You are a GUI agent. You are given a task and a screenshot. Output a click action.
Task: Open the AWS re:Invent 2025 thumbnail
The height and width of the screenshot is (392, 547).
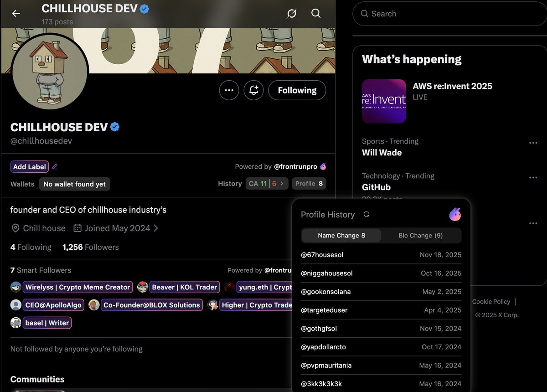(384, 101)
